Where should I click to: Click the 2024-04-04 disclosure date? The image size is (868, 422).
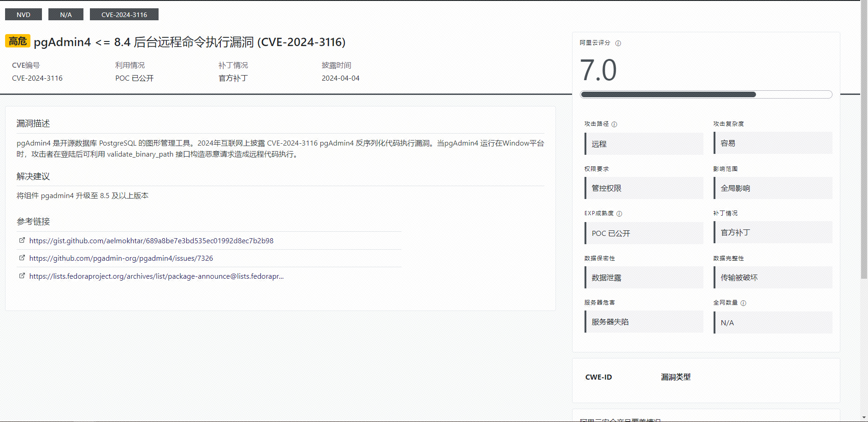[x=341, y=78]
